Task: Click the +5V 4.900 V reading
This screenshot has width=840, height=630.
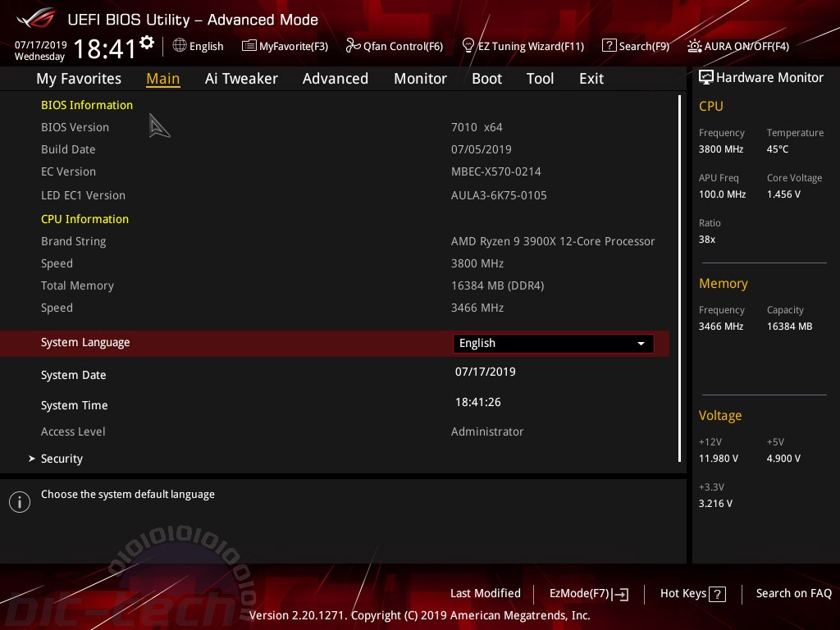Action: [783, 459]
